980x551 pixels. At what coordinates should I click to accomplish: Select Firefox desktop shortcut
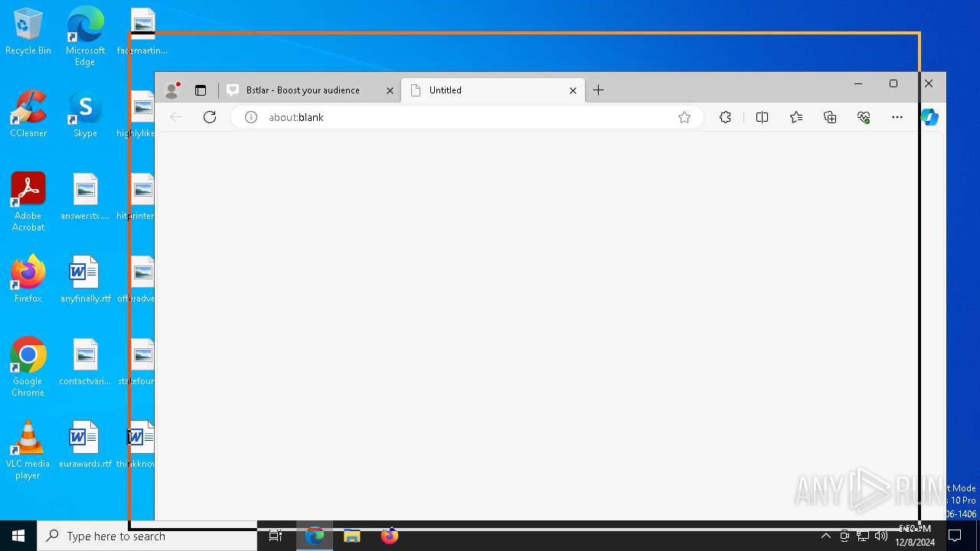28,279
